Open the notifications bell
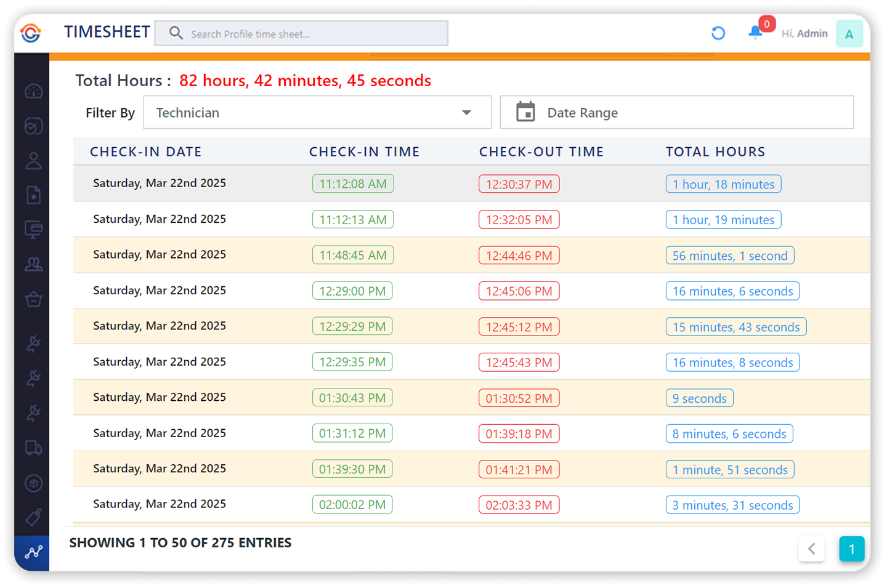This screenshot has height=588, width=887. tap(755, 33)
